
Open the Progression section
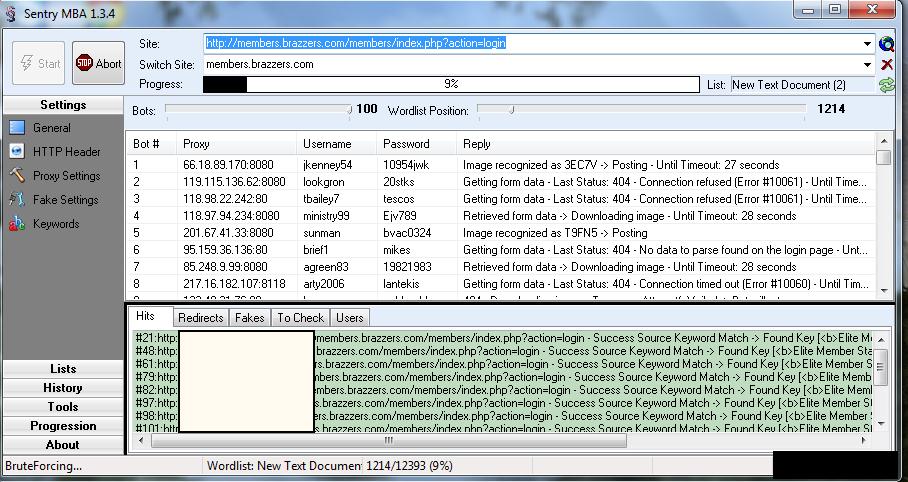point(63,426)
